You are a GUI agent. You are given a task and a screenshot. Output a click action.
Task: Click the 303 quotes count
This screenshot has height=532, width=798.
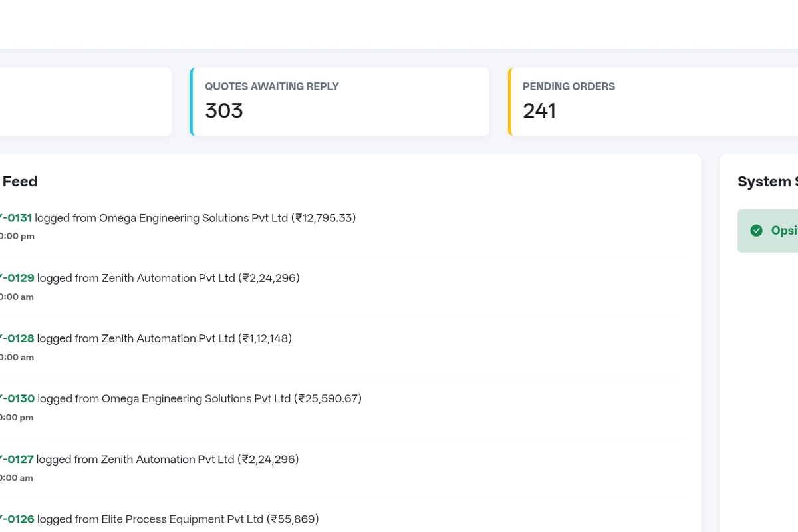(224, 110)
